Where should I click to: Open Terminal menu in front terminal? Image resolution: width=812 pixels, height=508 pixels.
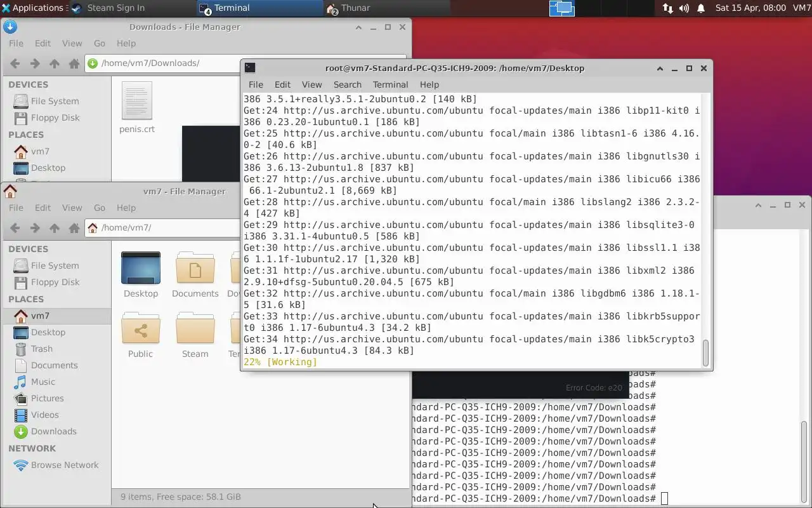(x=390, y=84)
